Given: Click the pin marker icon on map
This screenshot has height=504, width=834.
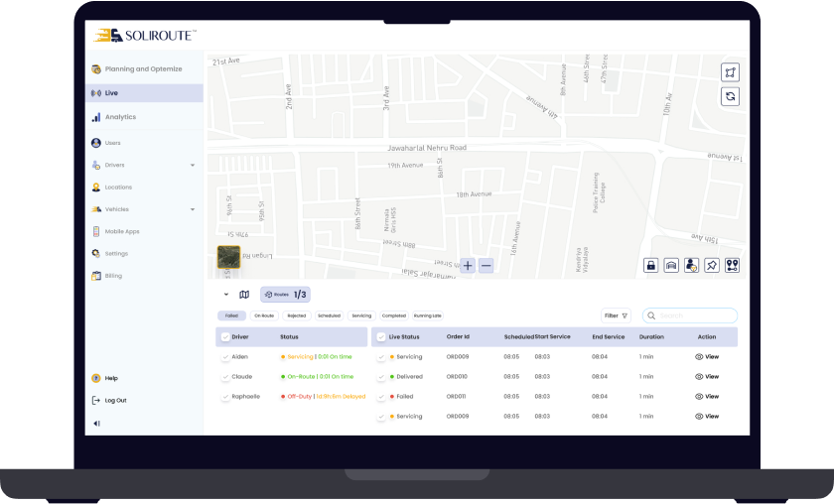Looking at the screenshot, I should coord(712,266).
